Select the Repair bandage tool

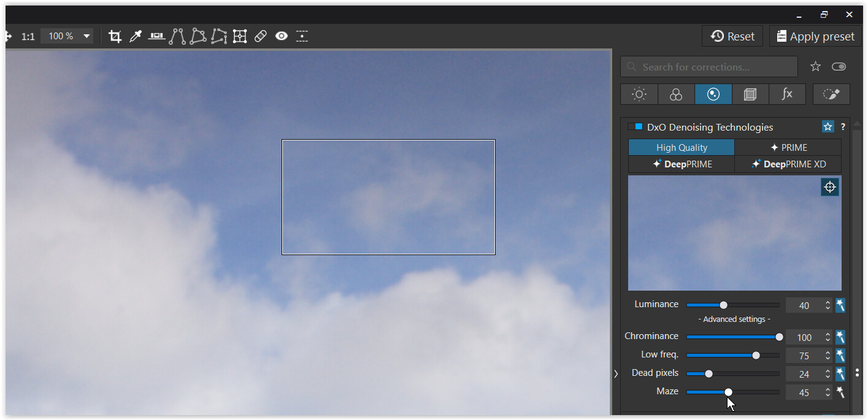click(261, 36)
